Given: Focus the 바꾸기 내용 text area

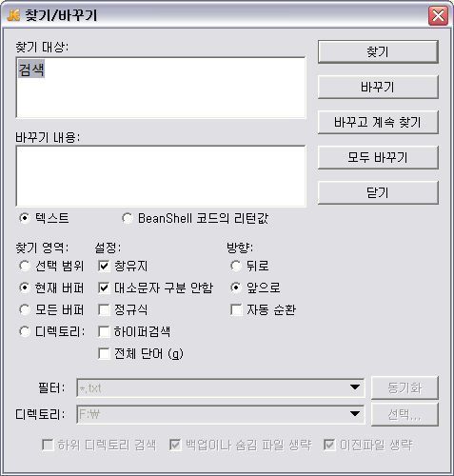Looking at the screenshot, I should 161,176.
